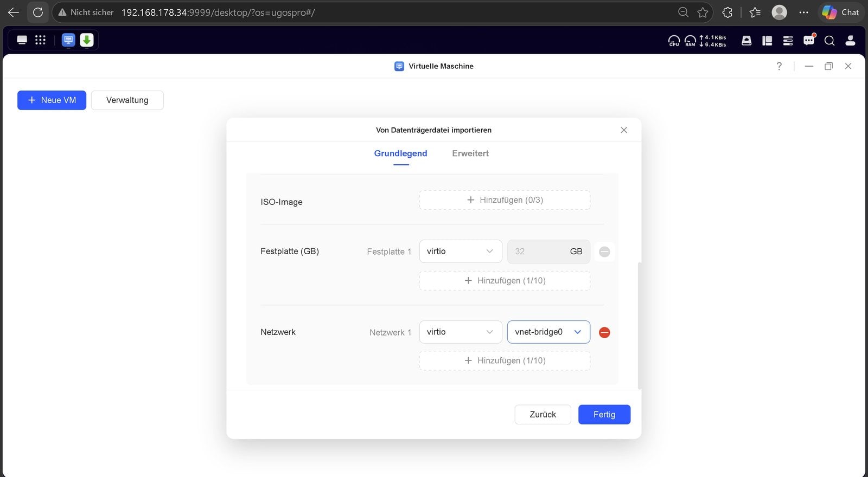Viewport: 868px width, 477px height.
Task: Bookmark page with star icon
Action: [x=703, y=12]
